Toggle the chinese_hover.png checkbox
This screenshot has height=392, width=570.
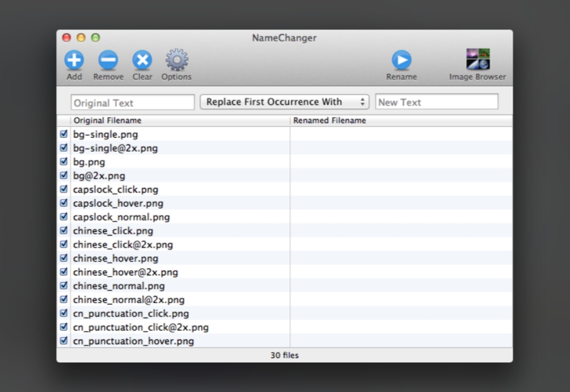tap(63, 258)
